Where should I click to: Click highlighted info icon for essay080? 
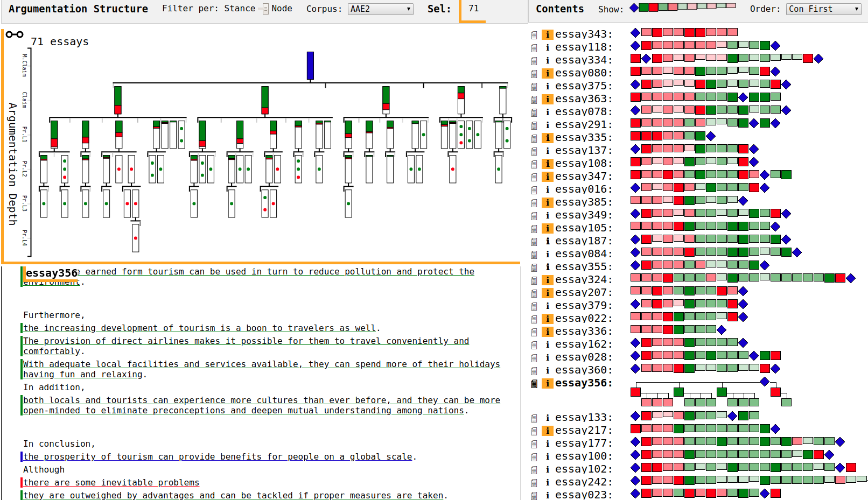tap(547, 73)
